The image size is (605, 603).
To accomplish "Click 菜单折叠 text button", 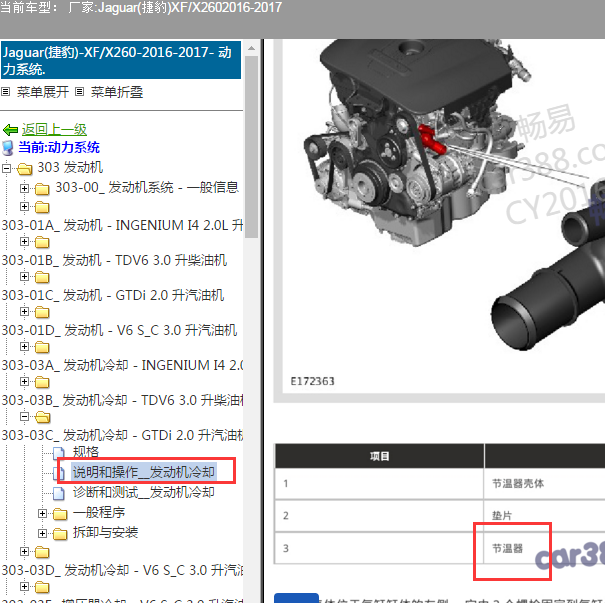I will coord(117,92).
